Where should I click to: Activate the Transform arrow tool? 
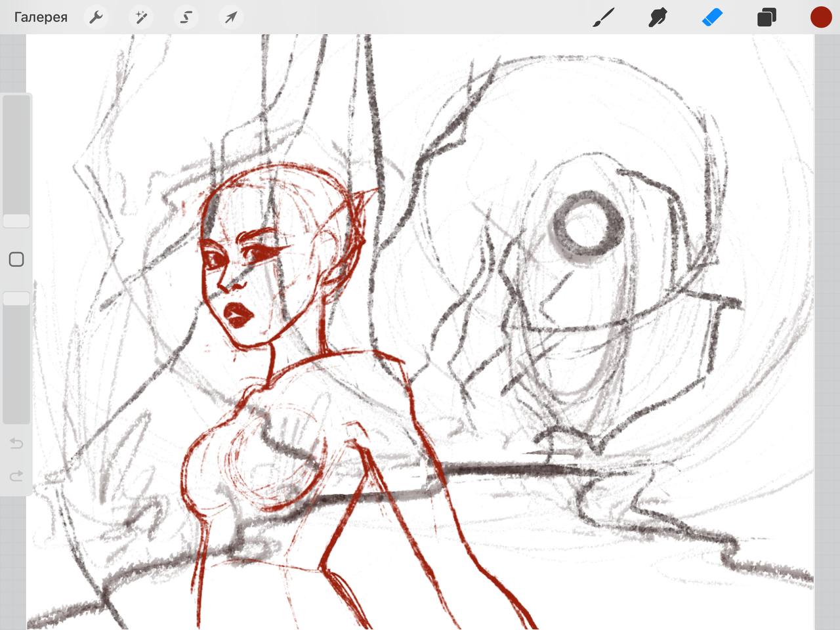[x=230, y=17]
